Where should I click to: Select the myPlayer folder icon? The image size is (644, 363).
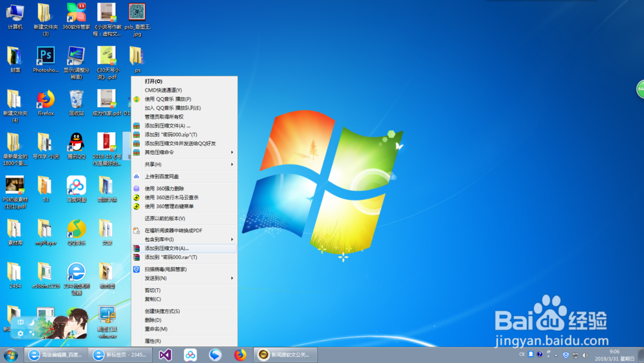[46, 232]
